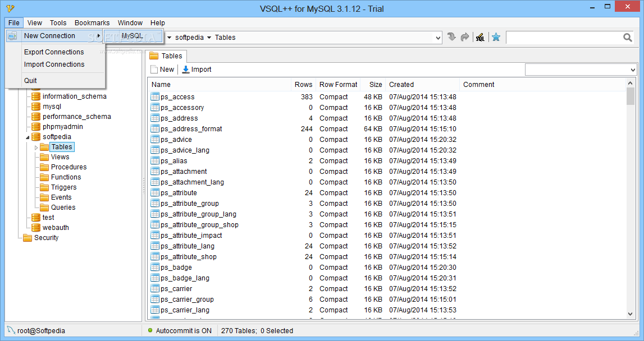This screenshot has width=644, height=341.
Task: Click the information_schema database icon
Action: coord(36,96)
